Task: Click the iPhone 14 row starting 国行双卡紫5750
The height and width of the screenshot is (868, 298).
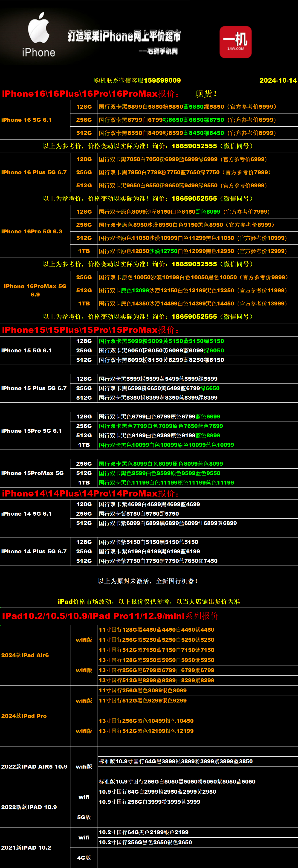Action: (x=198, y=514)
